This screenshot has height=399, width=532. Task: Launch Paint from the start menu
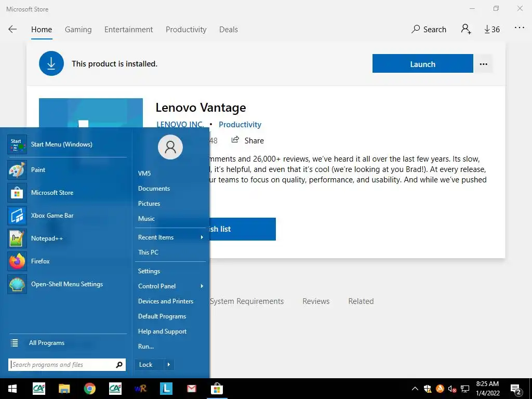click(x=67, y=170)
